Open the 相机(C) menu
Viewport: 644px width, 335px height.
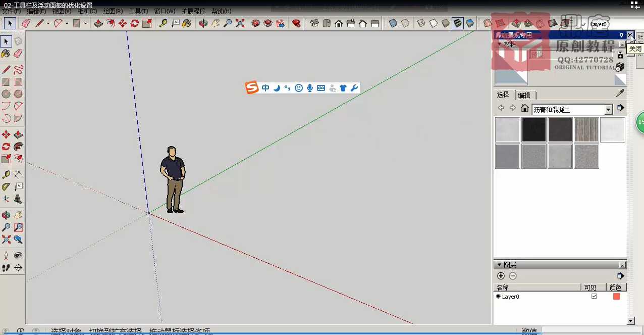(x=87, y=11)
